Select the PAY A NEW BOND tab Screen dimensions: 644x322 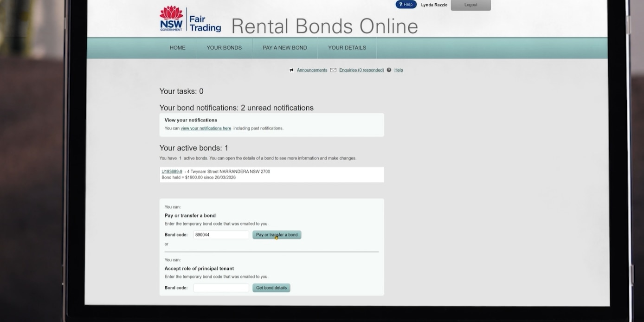pos(284,47)
